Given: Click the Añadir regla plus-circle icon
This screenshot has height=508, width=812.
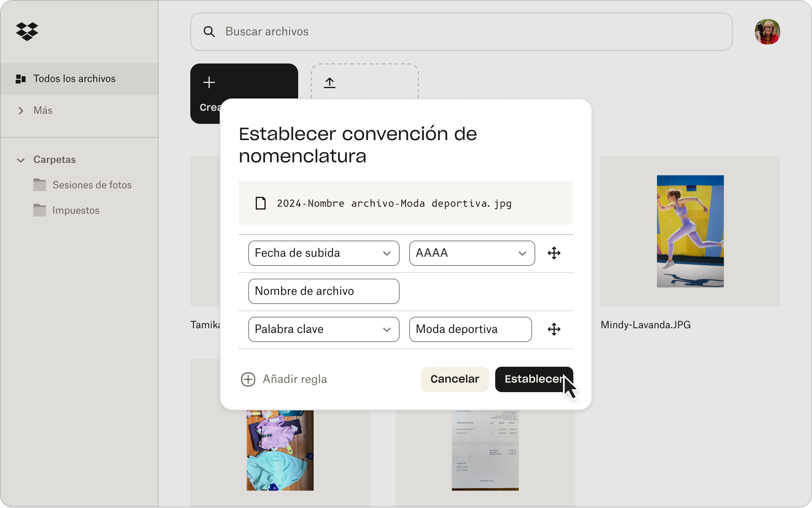Looking at the screenshot, I should point(248,379).
